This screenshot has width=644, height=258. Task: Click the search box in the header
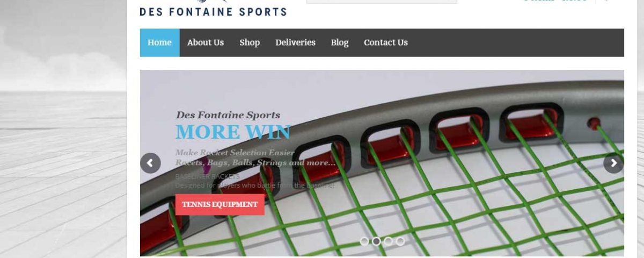click(x=382, y=2)
